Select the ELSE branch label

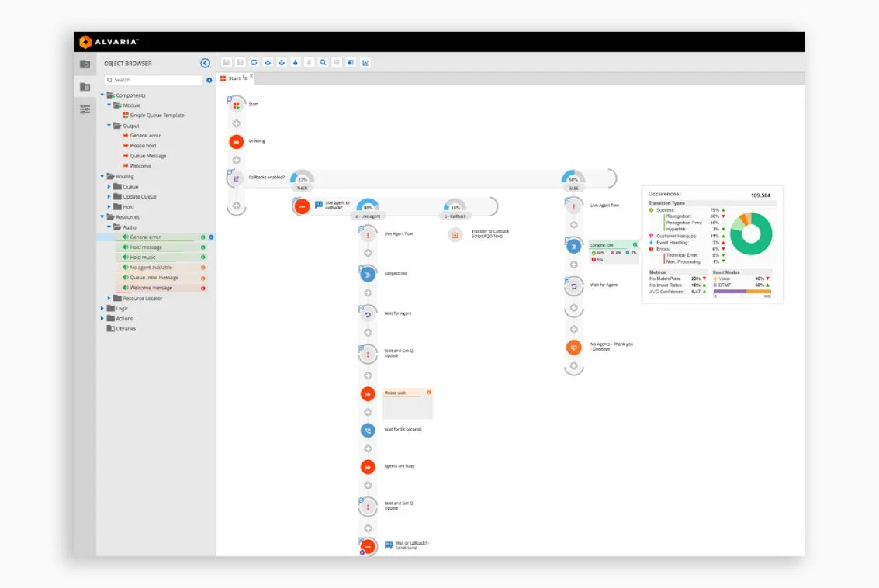pos(573,189)
